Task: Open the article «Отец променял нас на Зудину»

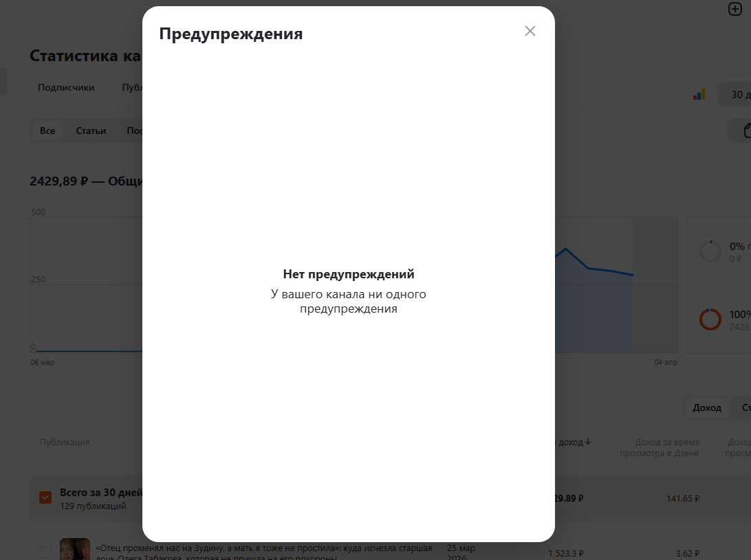Action: pos(264,553)
